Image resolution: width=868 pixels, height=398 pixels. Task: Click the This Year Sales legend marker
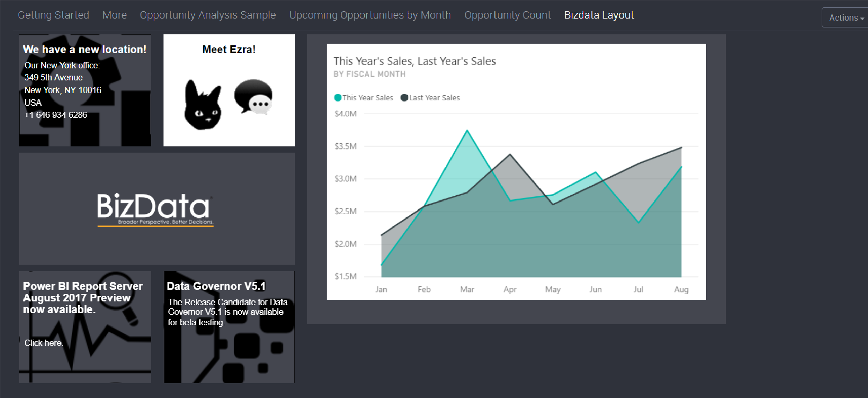click(x=338, y=98)
